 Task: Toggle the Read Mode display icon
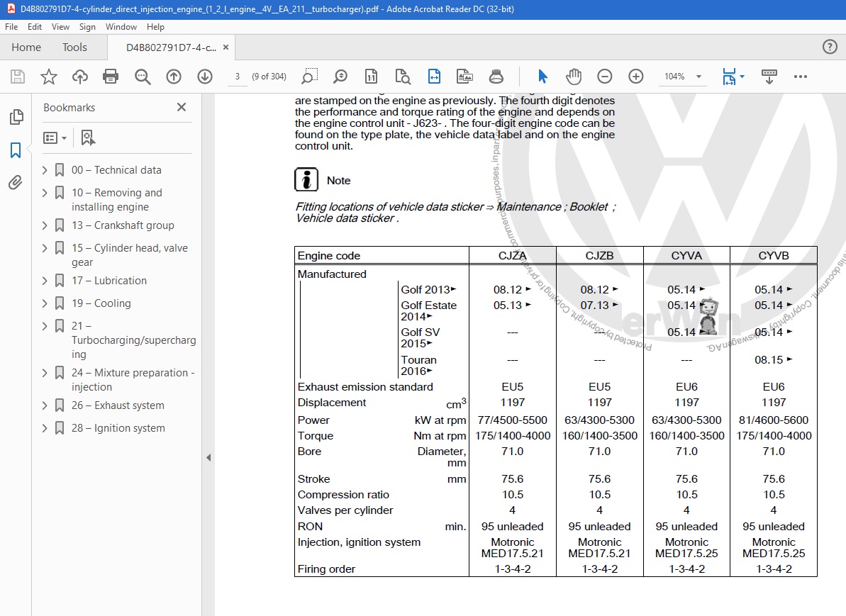pos(769,76)
